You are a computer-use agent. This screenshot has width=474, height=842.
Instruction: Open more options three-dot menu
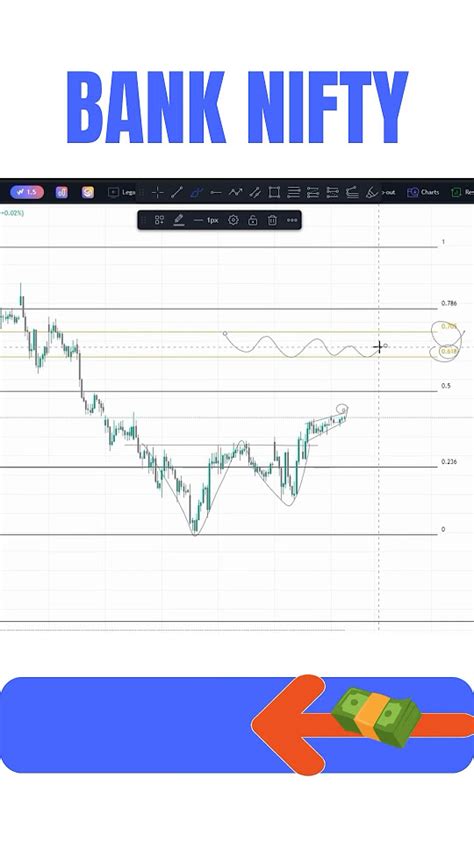292,220
